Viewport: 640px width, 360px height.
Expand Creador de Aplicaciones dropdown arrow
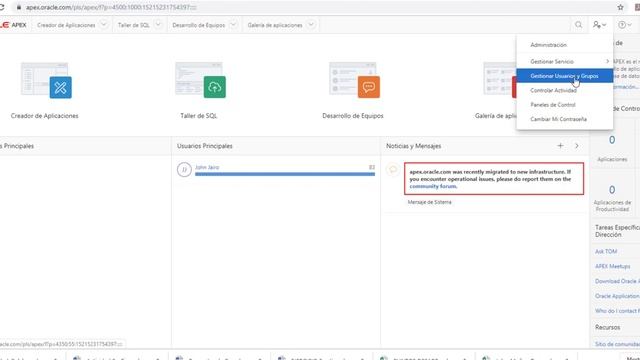(104, 25)
